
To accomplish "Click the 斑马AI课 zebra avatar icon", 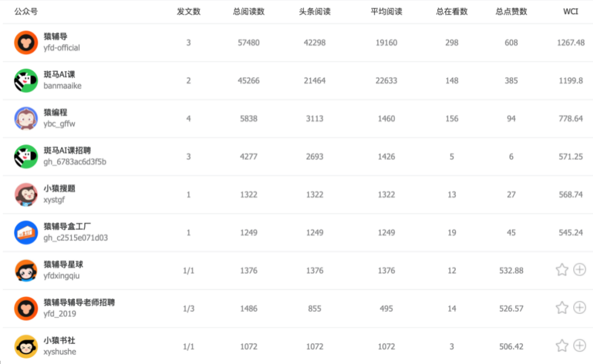I will [26, 81].
